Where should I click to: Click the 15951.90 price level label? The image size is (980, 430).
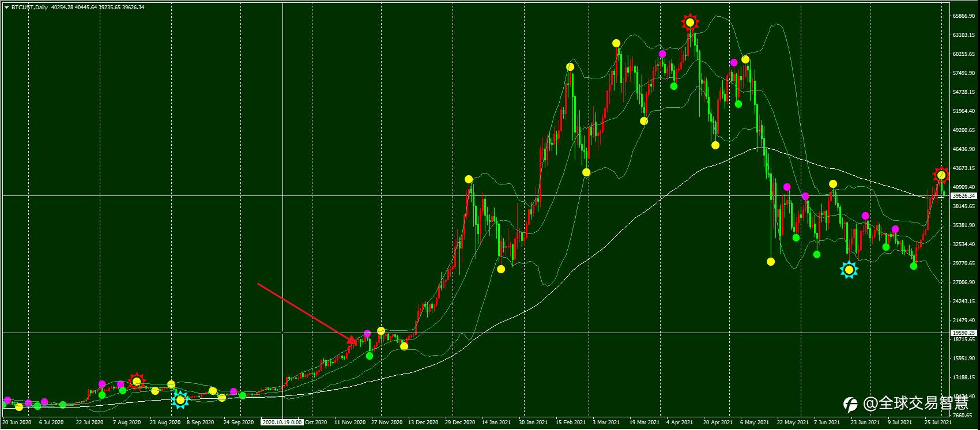(963, 359)
